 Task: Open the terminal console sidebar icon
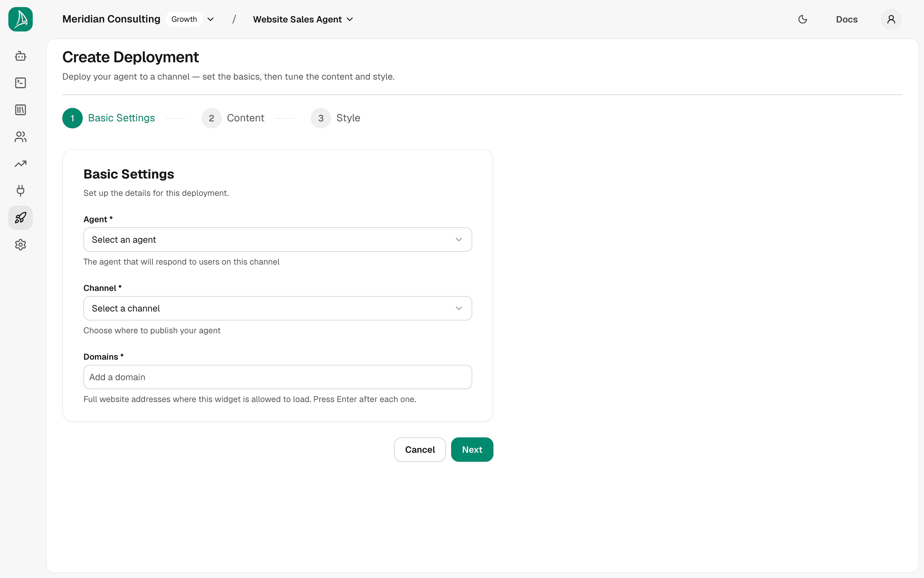click(x=21, y=83)
